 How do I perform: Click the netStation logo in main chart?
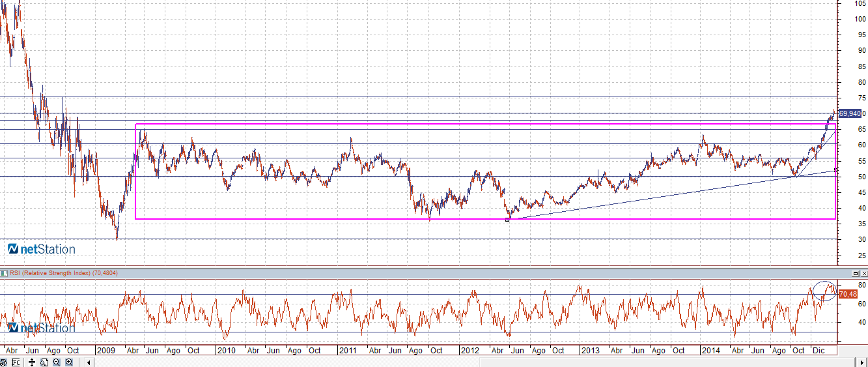42,249
